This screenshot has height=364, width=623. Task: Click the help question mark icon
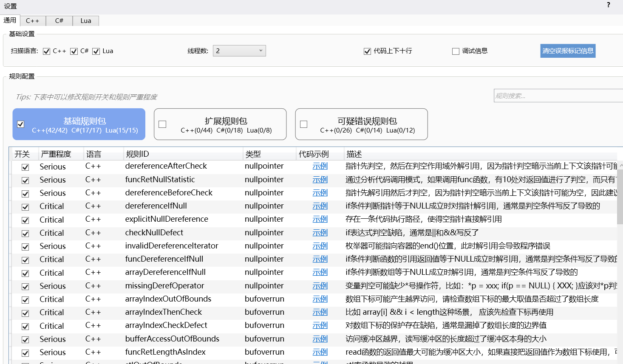coord(608,5)
